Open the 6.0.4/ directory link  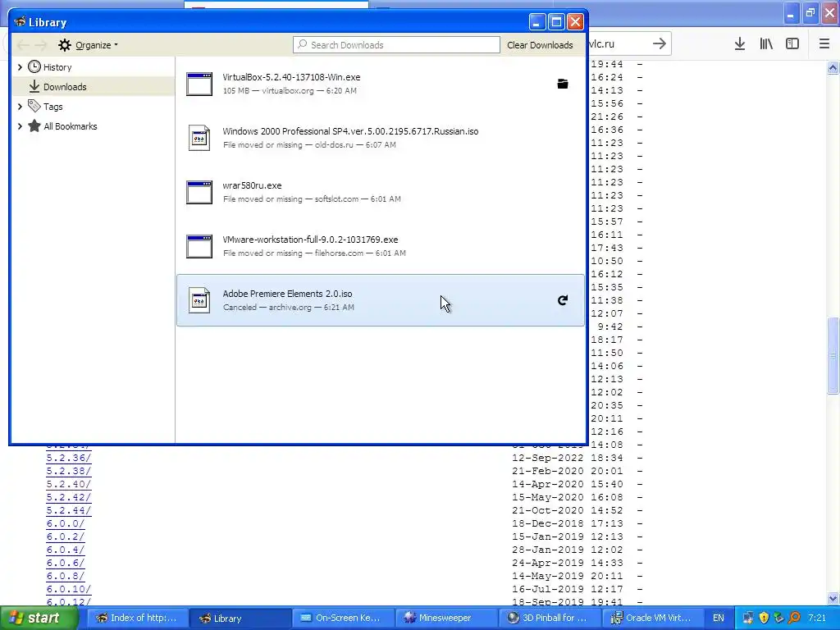(66, 550)
